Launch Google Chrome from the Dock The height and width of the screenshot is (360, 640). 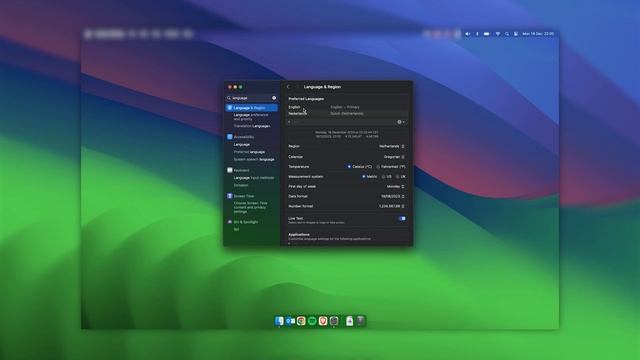pyautogui.click(x=301, y=321)
